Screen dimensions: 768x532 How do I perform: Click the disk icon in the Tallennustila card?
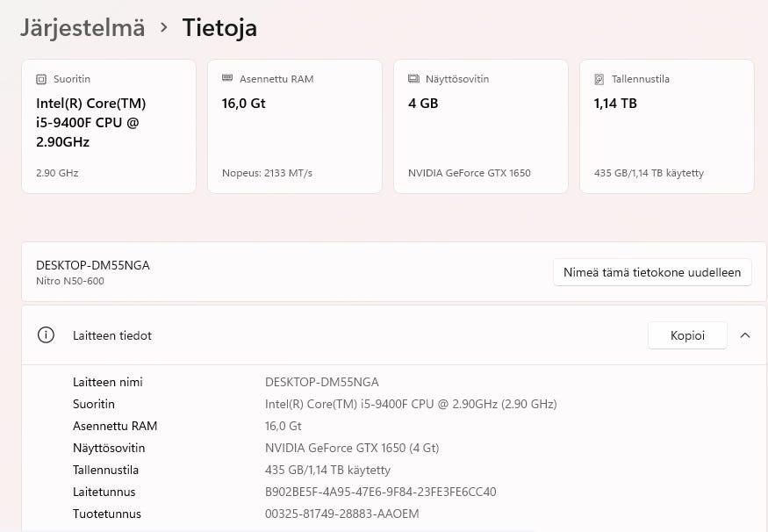[599, 79]
